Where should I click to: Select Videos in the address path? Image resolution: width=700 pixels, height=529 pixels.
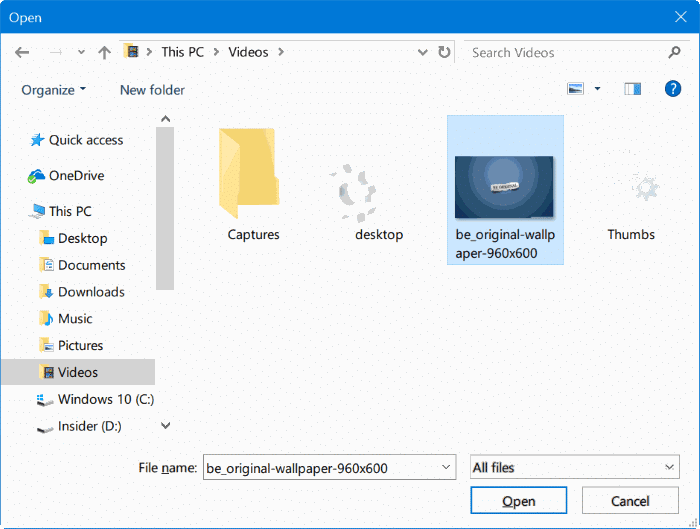click(x=248, y=52)
